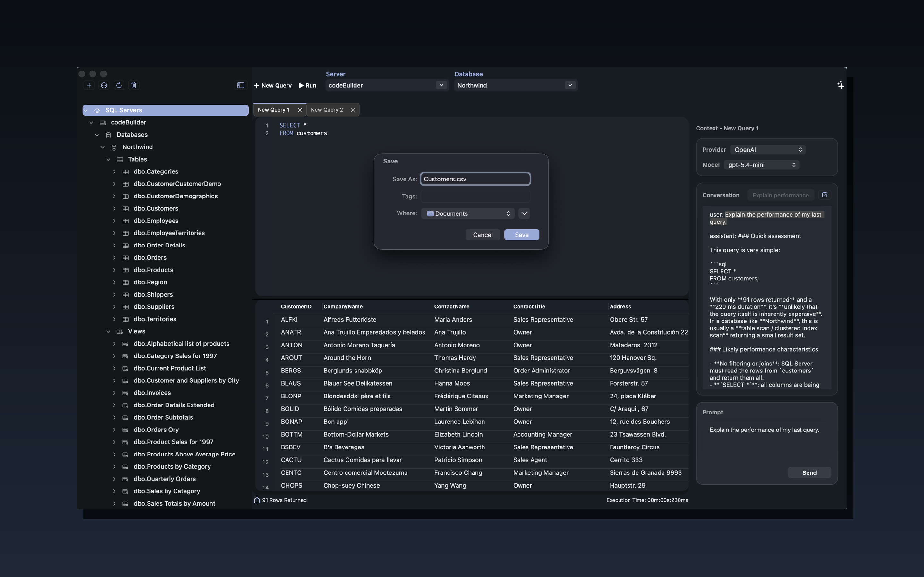The width and height of the screenshot is (924, 577).
Task: Click the trash delete icon
Action: point(134,85)
